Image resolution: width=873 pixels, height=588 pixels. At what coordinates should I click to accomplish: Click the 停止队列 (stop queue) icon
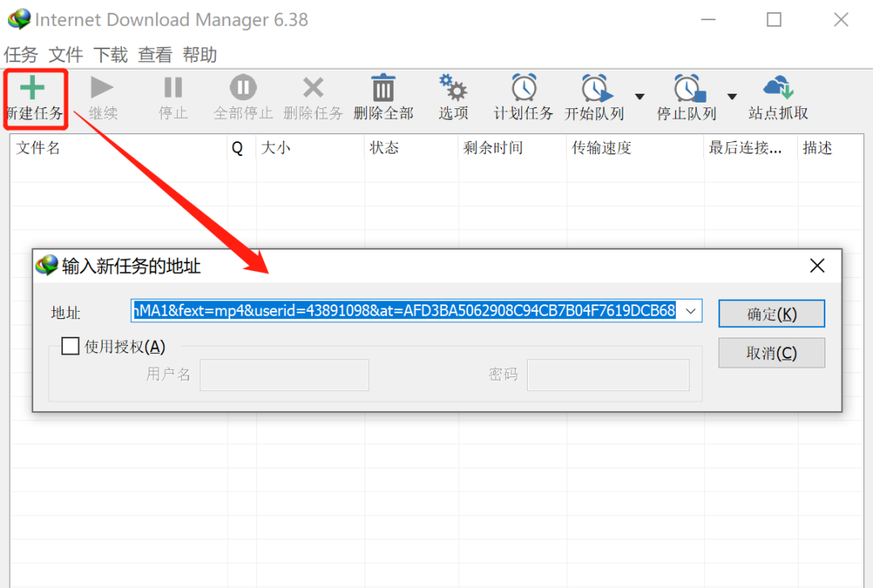(690, 88)
